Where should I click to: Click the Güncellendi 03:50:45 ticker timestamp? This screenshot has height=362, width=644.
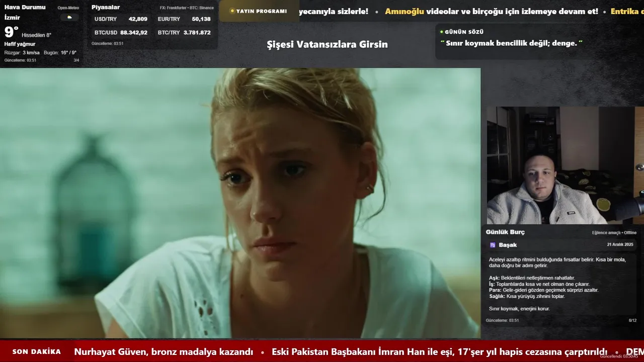pos(619,356)
